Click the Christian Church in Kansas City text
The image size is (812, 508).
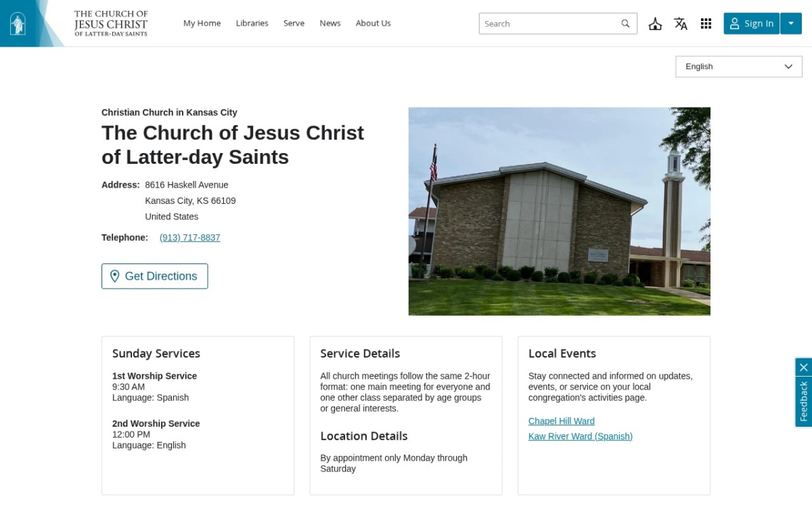tap(169, 112)
